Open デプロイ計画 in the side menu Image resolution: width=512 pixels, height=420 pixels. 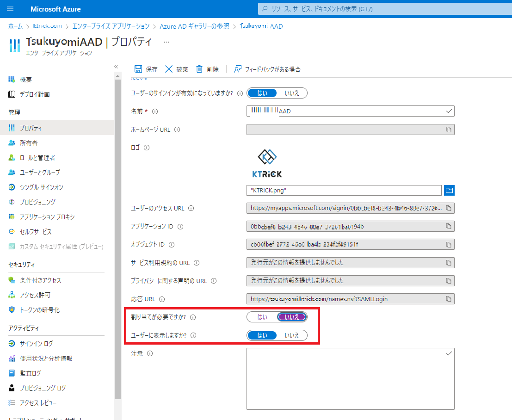56,94
